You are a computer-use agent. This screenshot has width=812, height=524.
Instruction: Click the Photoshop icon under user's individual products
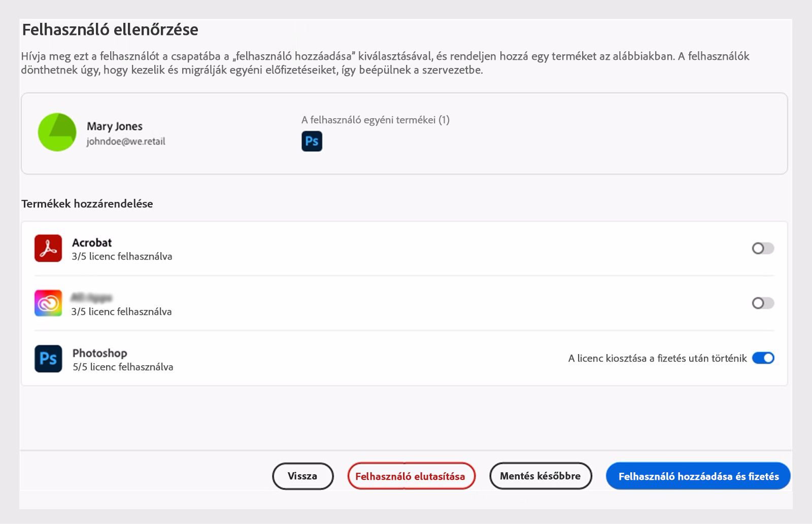pyautogui.click(x=312, y=141)
